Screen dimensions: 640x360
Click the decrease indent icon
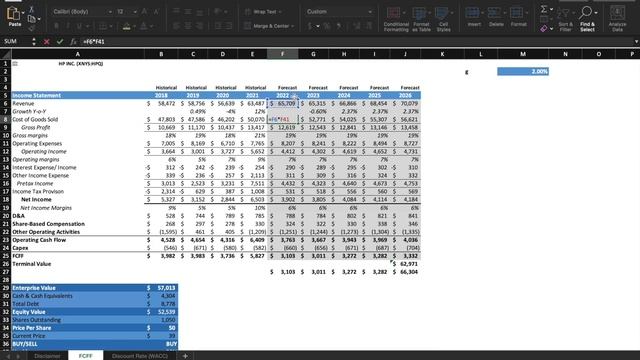(218, 26)
